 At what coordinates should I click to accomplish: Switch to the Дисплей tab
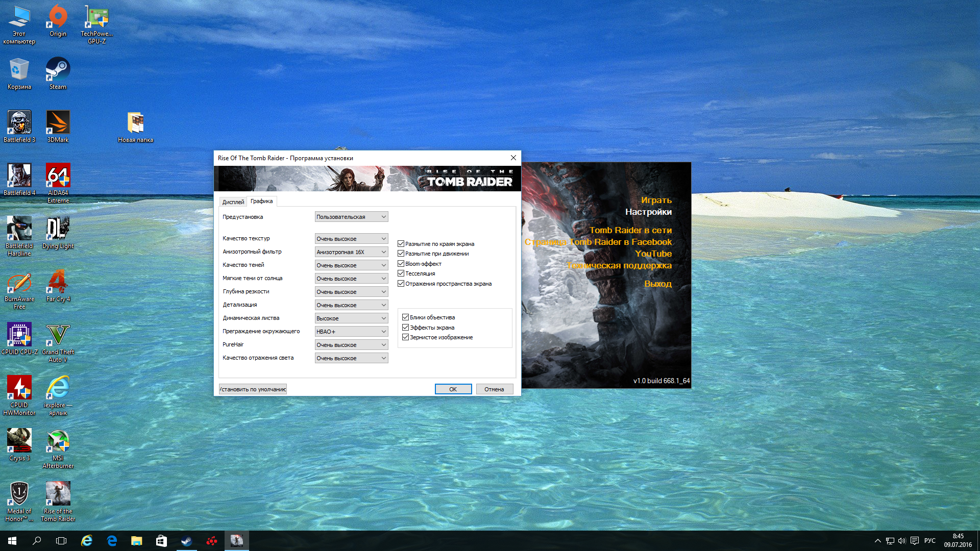(233, 202)
